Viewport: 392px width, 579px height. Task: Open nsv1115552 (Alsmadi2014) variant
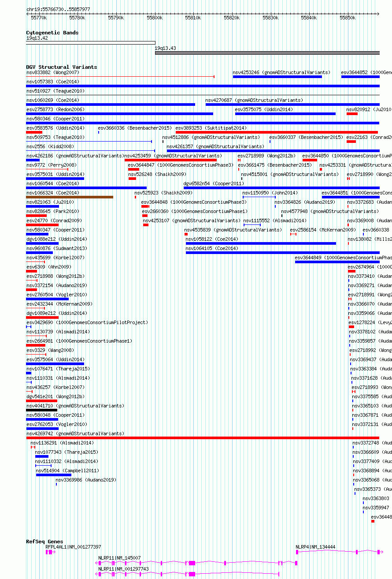click(x=275, y=220)
